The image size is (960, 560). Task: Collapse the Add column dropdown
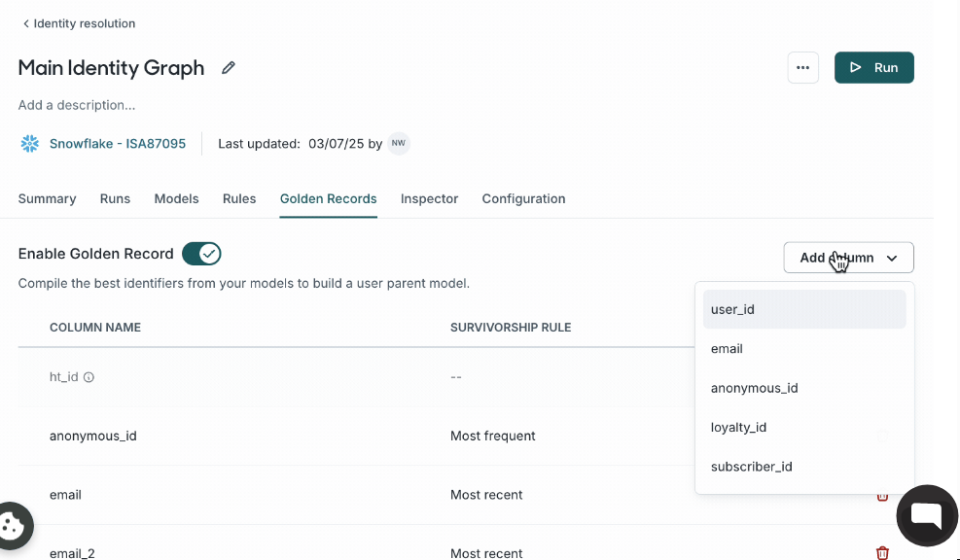click(848, 258)
